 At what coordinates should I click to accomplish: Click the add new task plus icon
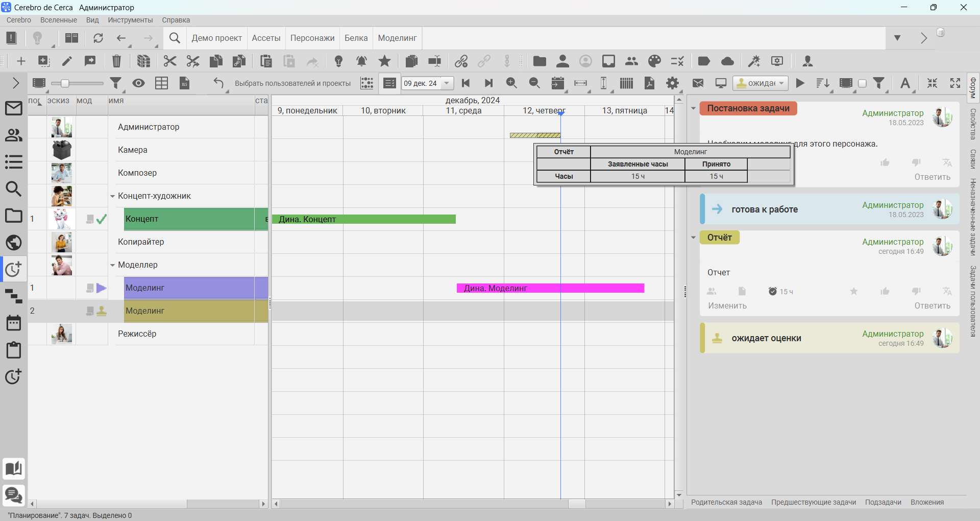(x=21, y=61)
